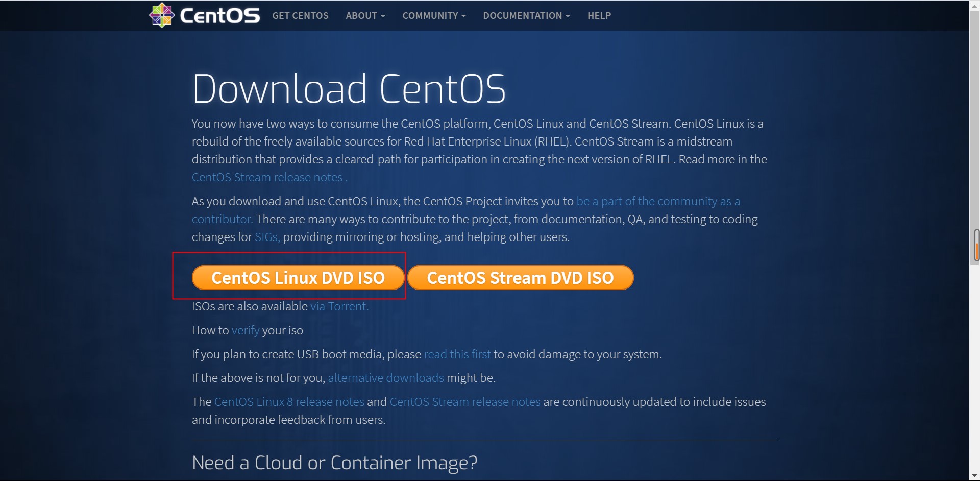This screenshot has width=980, height=481.
Task: Click the 'verify' your iso link
Action: click(x=246, y=330)
